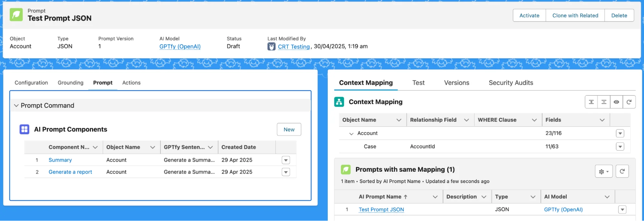Viewport: 644px width, 221px height.
Task: Open the Type column menu in prompts list
Action: (x=533, y=197)
